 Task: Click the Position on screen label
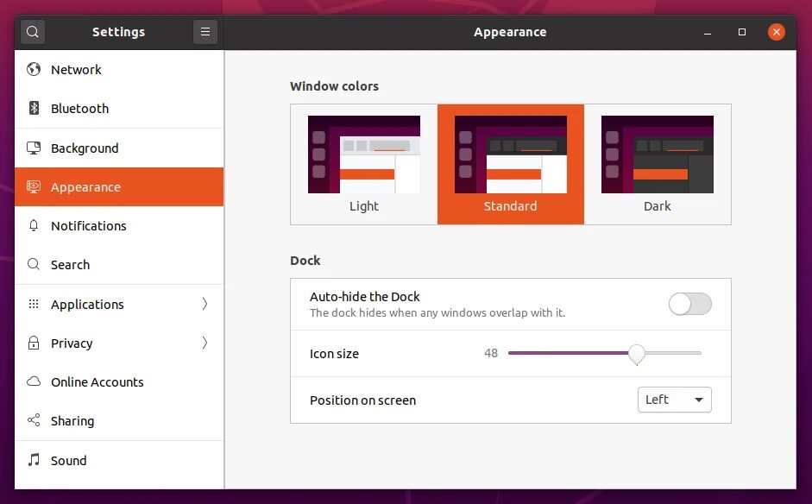(x=362, y=400)
